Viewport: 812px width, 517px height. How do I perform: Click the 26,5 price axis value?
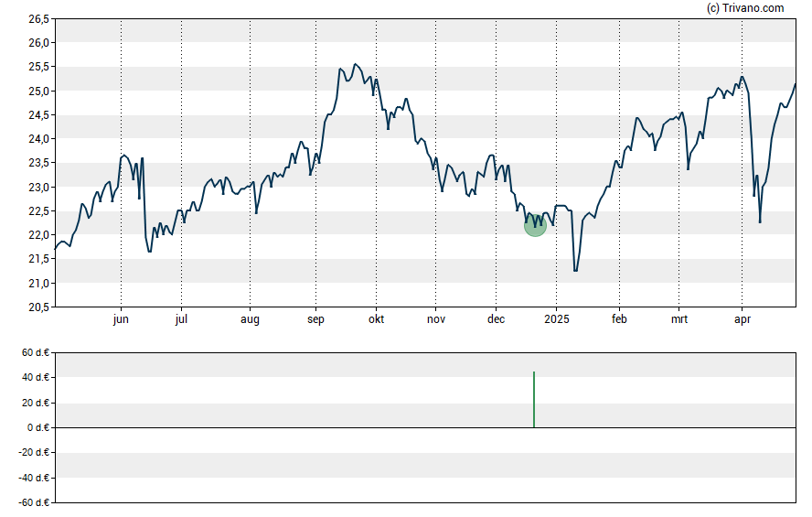click(38, 19)
